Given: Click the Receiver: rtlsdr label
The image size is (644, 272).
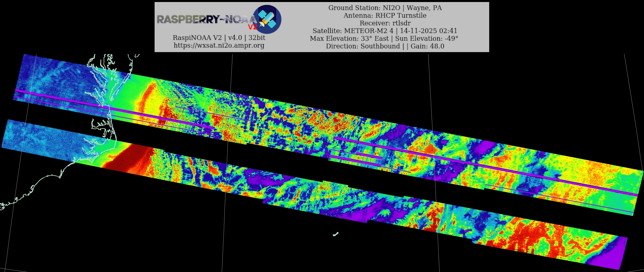Looking at the screenshot, I should 385,23.
